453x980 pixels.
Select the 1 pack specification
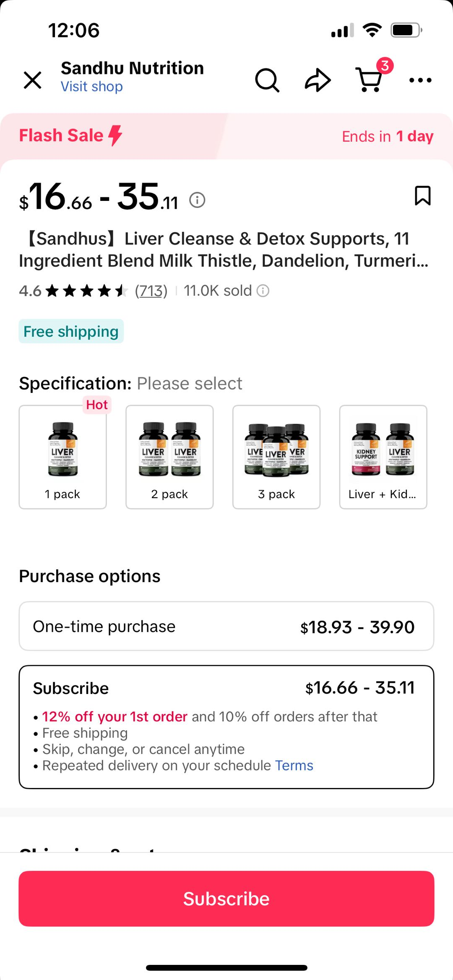pyautogui.click(x=63, y=457)
